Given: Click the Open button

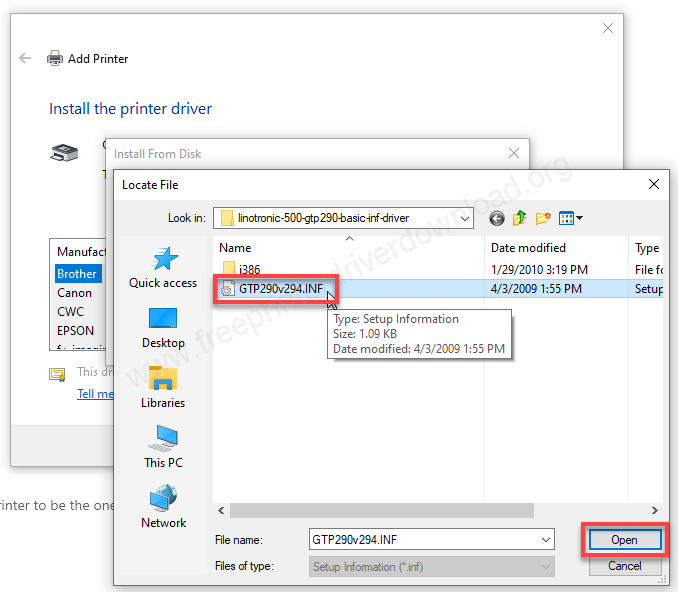Looking at the screenshot, I should 624,540.
